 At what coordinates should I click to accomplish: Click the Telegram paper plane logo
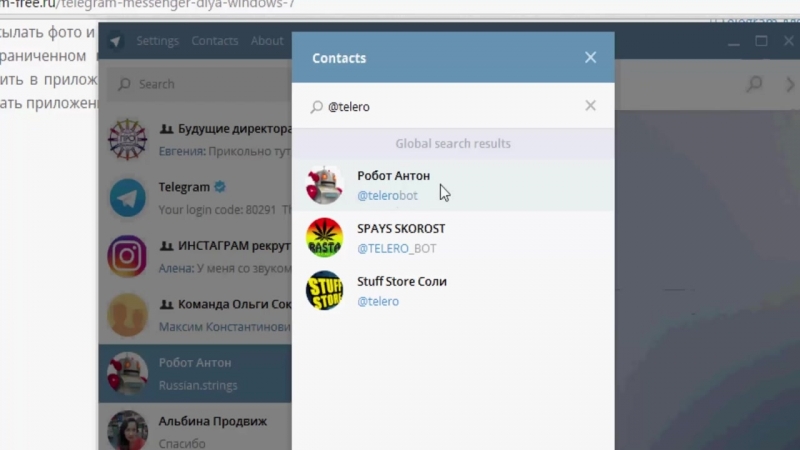tap(115, 41)
